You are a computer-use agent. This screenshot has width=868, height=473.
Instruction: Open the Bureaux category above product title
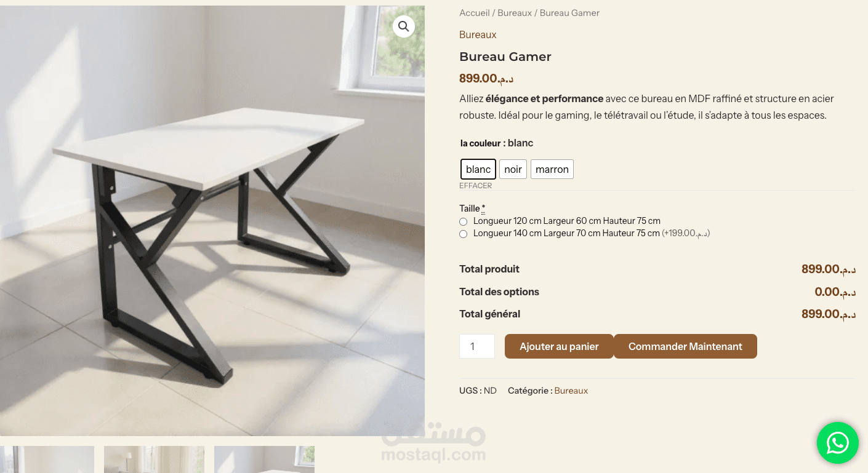[x=478, y=34]
